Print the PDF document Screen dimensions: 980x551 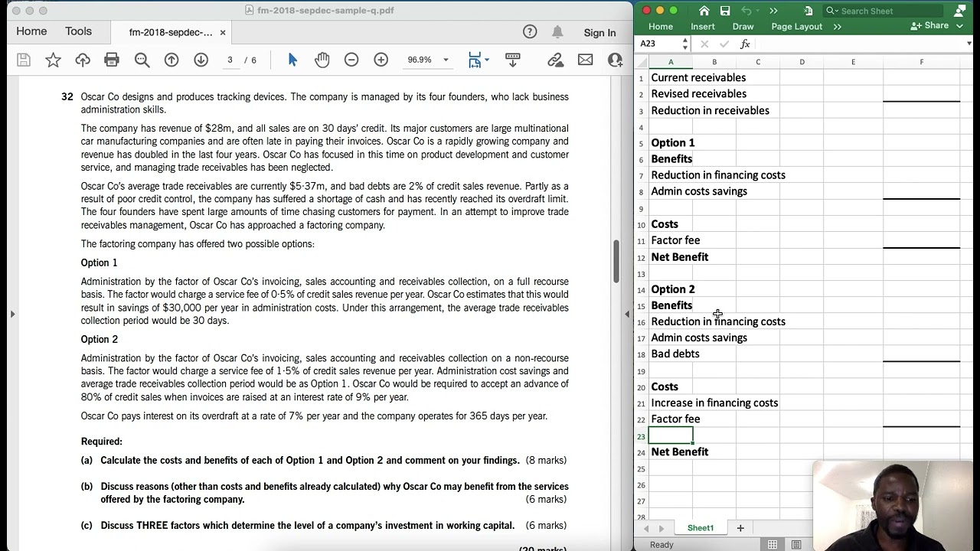[112, 60]
